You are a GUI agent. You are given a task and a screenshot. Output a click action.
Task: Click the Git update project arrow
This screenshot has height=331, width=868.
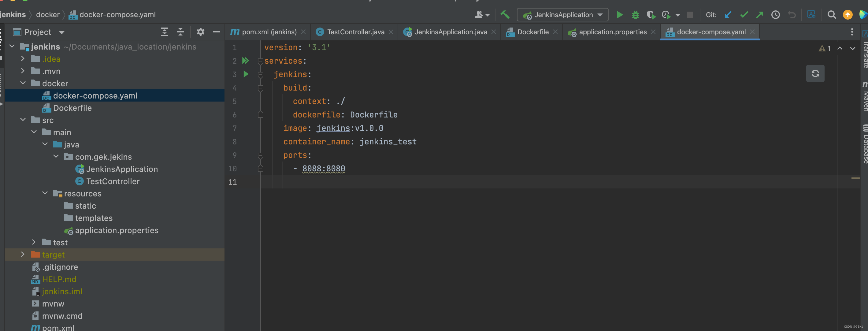point(728,15)
